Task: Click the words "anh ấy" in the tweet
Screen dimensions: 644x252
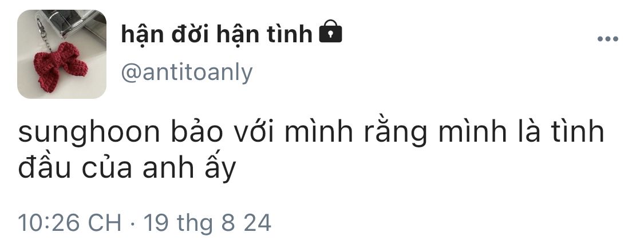Action: (189, 169)
